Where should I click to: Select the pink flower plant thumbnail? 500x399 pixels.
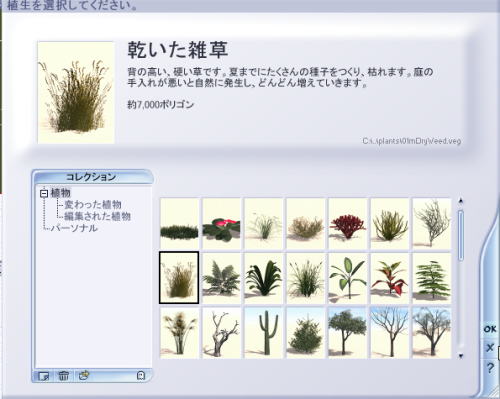click(x=221, y=223)
